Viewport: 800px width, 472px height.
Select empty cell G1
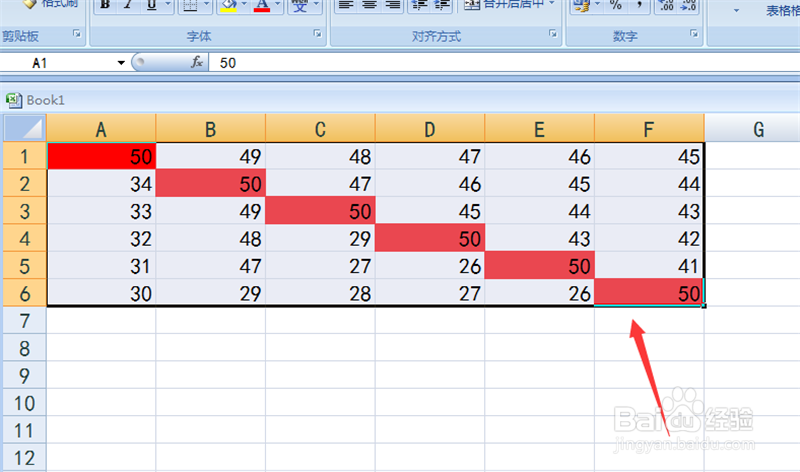click(x=753, y=156)
